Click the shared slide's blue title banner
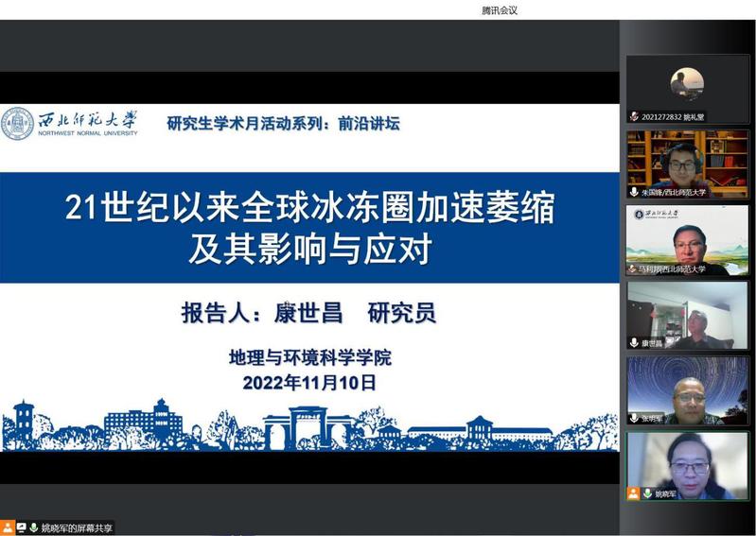The image size is (756, 536). pyautogui.click(x=309, y=228)
